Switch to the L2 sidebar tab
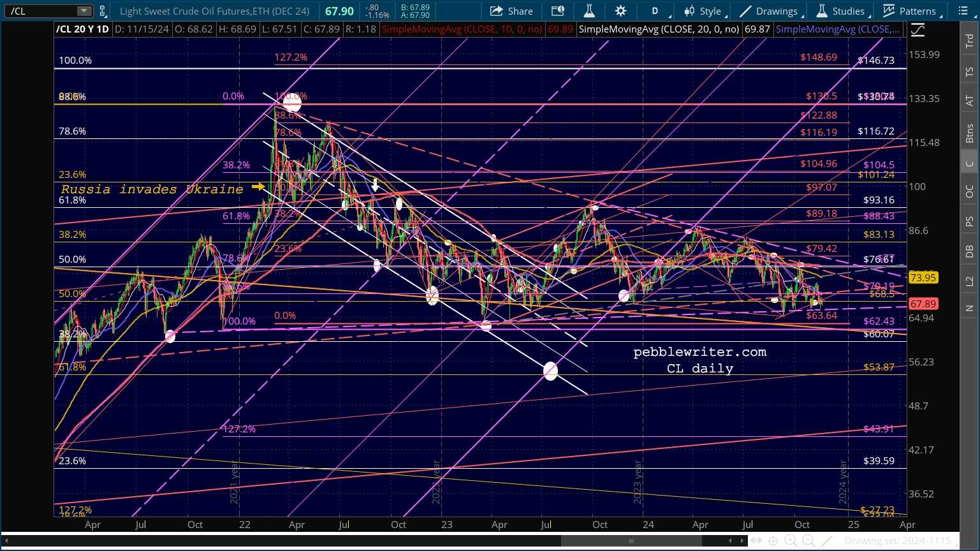980x551 pixels. click(x=969, y=281)
